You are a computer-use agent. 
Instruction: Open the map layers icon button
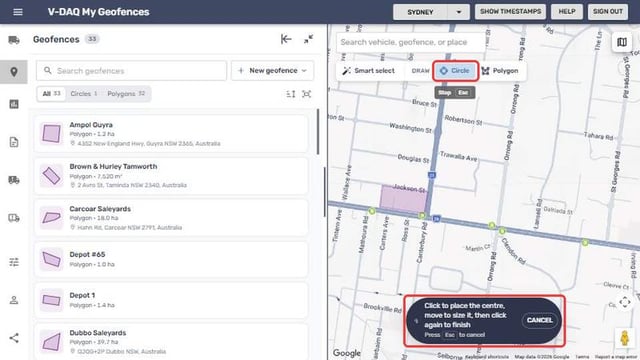(622, 42)
